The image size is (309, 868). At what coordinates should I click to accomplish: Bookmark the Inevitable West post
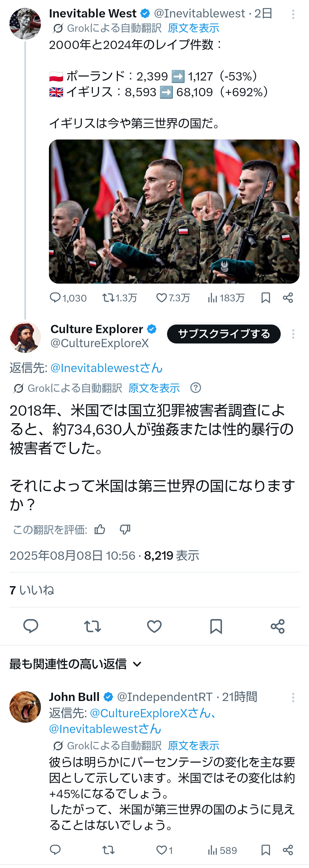pyautogui.click(x=266, y=298)
